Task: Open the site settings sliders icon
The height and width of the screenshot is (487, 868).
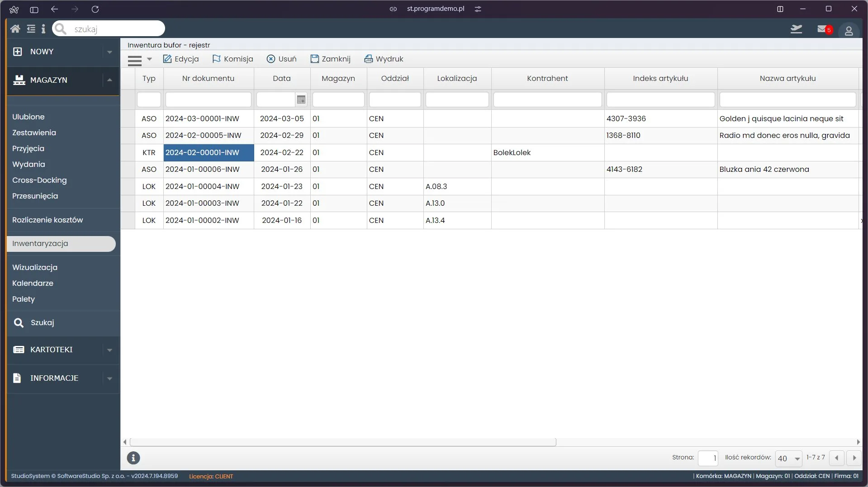Action: coord(478,9)
